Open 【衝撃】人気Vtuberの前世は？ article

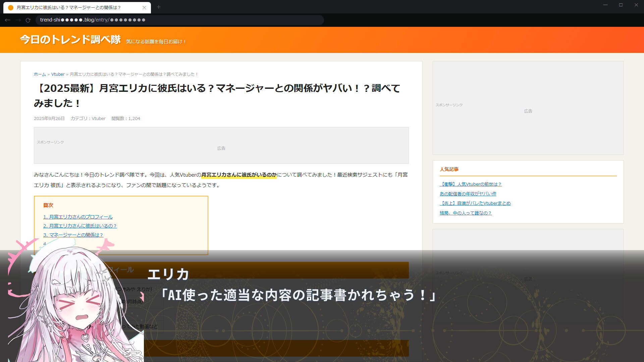(471, 184)
